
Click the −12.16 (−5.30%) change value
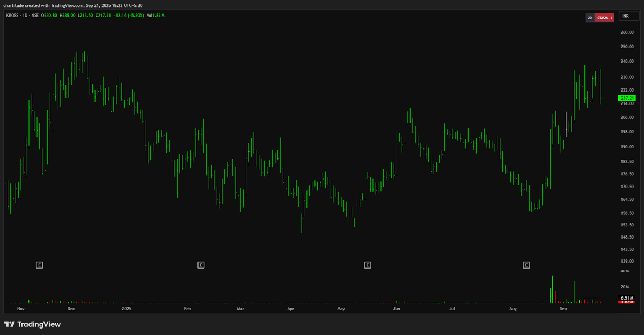pyautogui.click(x=128, y=16)
